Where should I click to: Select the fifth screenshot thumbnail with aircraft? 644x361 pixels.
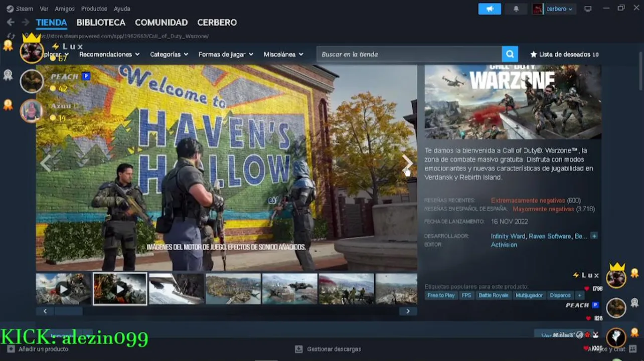click(x=290, y=289)
